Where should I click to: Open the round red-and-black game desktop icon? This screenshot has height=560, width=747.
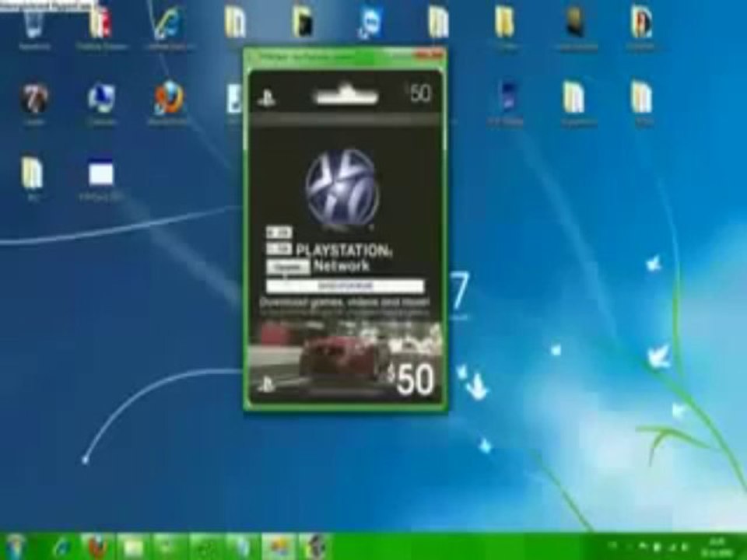(33, 99)
